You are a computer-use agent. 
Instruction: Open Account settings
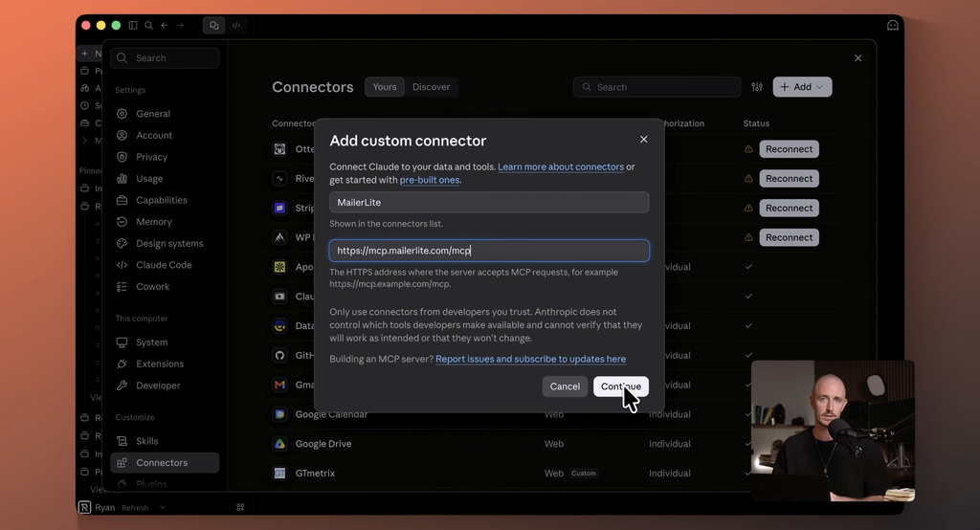click(165, 135)
